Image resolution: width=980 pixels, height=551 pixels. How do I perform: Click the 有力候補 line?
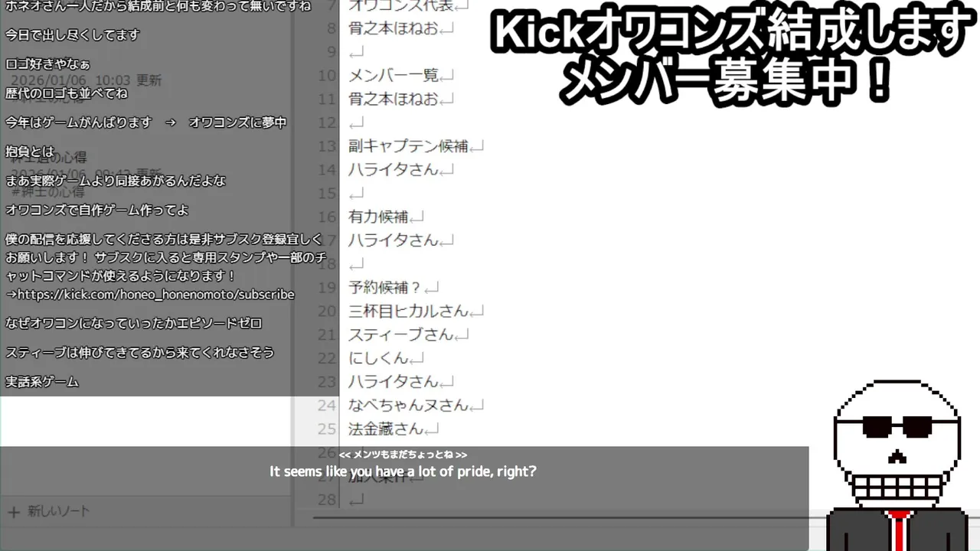(x=378, y=217)
